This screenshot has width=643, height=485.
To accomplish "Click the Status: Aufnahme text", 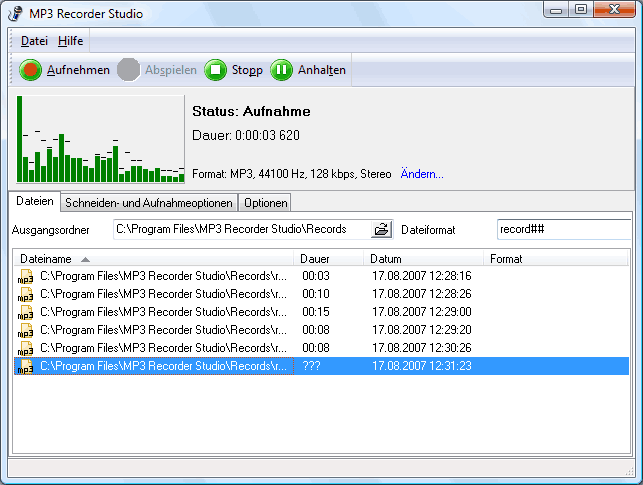I will tap(251, 112).
